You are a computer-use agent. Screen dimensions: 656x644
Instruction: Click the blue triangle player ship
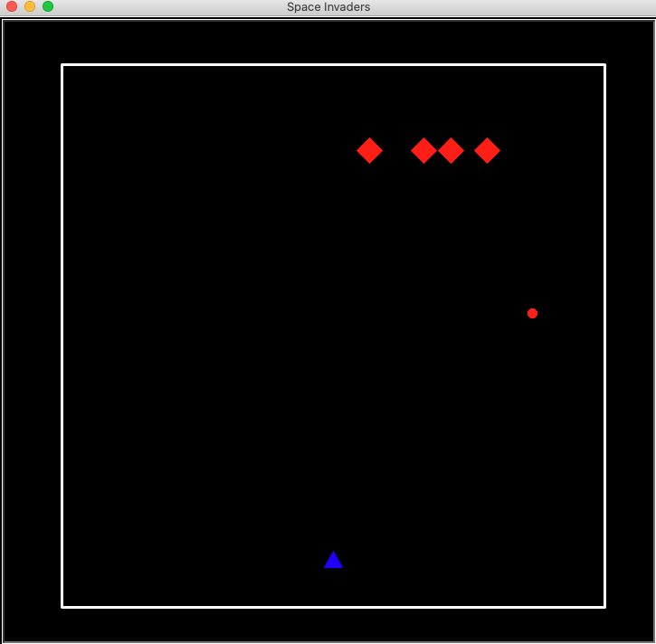click(334, 560)
